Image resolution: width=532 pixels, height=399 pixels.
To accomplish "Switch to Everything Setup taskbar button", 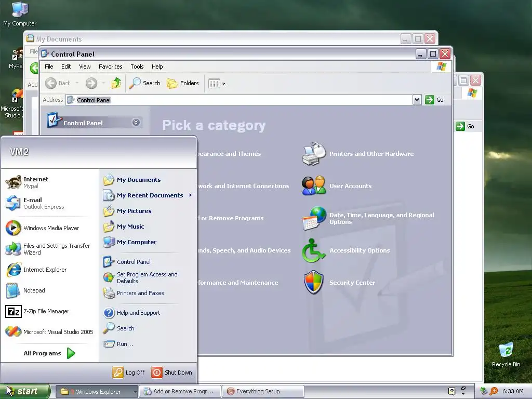I will [263, 392].
